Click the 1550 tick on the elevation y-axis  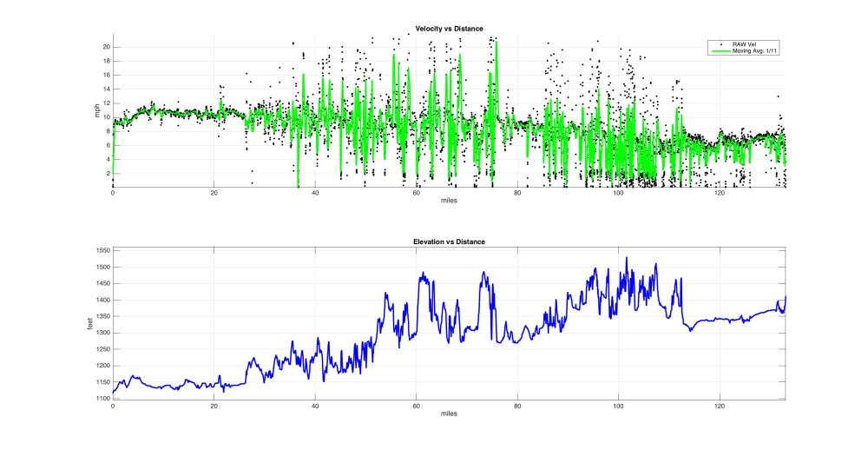point(100,250)
